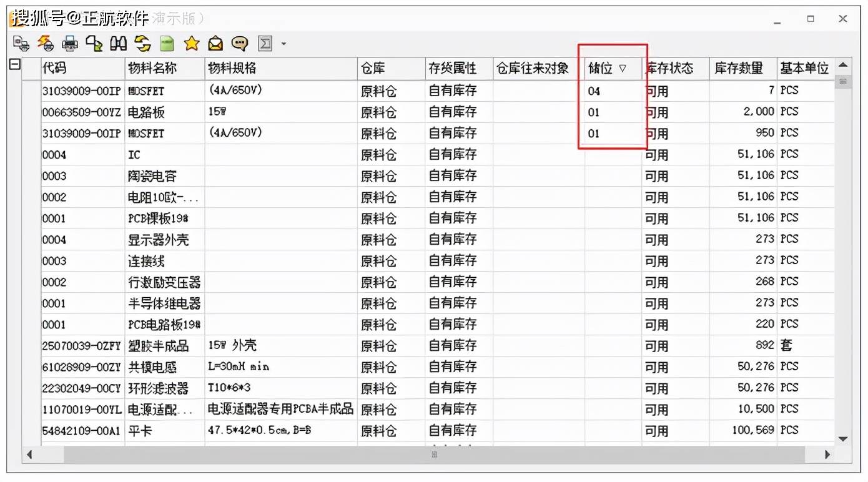
Task: Select the lightning quick-process icon
Action: [x=44, y=44]
